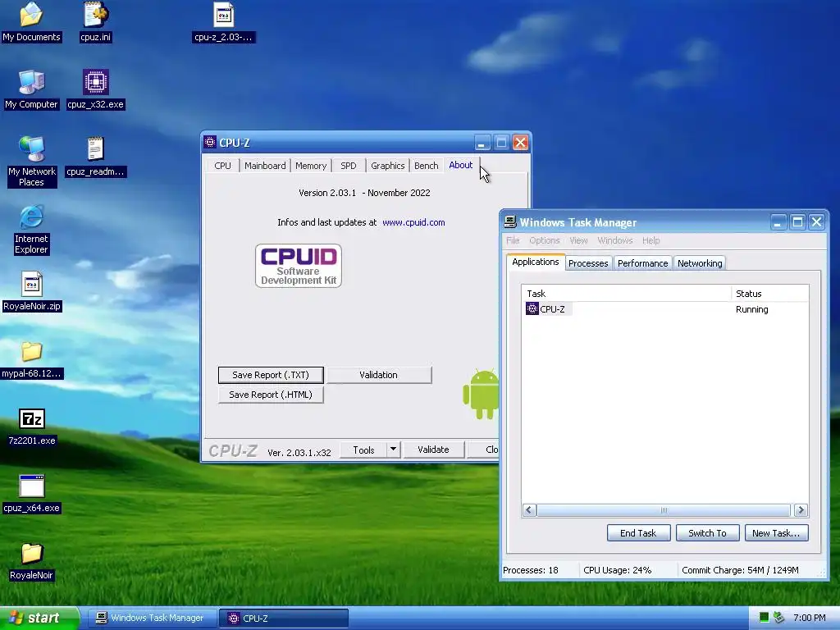This screenshot has height=630, width=840.
Task: Switch to the Mainboard tab
Action: tap(265, 166)
